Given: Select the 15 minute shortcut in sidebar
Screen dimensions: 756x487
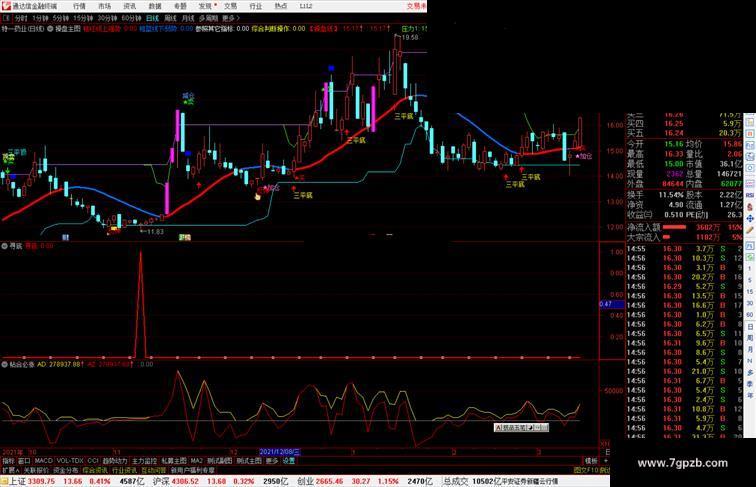Looking at the screenshot, I should [750, 292].
